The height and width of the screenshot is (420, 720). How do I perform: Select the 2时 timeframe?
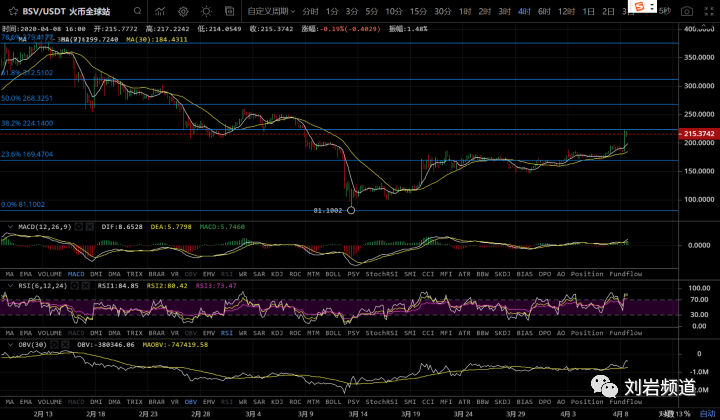click(x=484, y=11)
